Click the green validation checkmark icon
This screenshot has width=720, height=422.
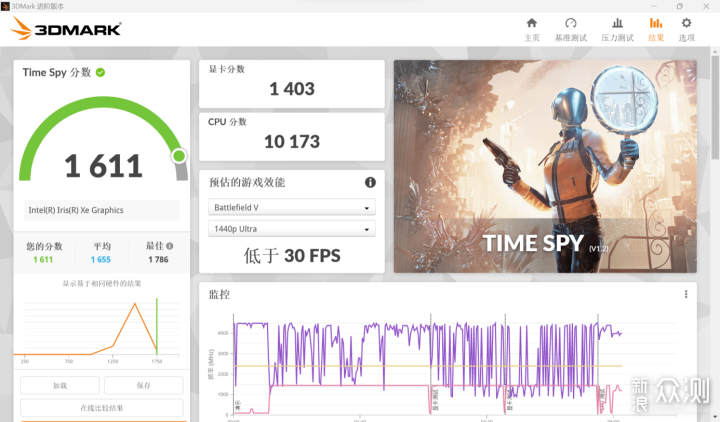pos(100,73)
